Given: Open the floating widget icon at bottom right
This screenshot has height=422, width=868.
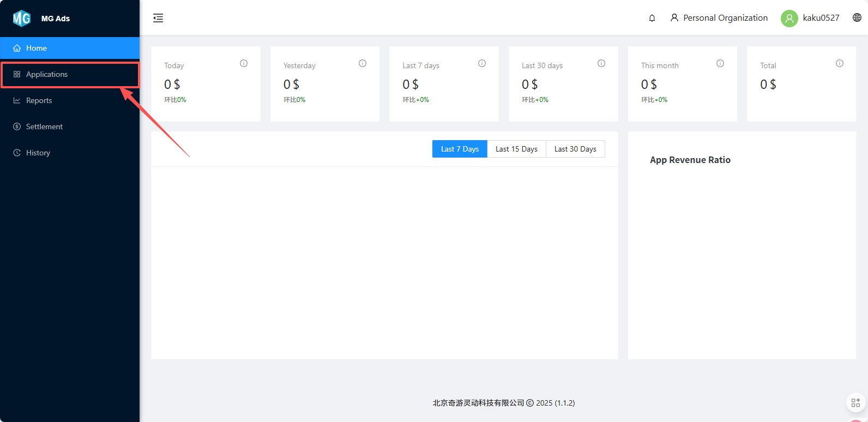Looking at the screenshot, I should [x=855, y=403].
